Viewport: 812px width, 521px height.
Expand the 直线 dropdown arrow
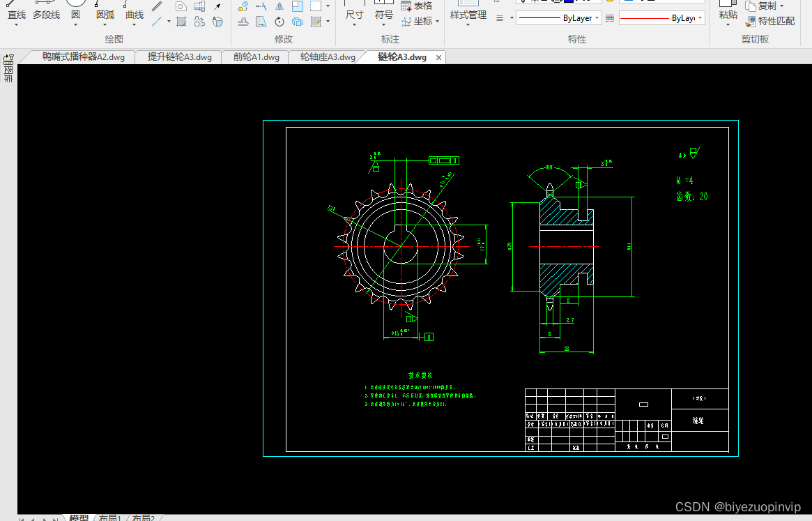(16, 25)
